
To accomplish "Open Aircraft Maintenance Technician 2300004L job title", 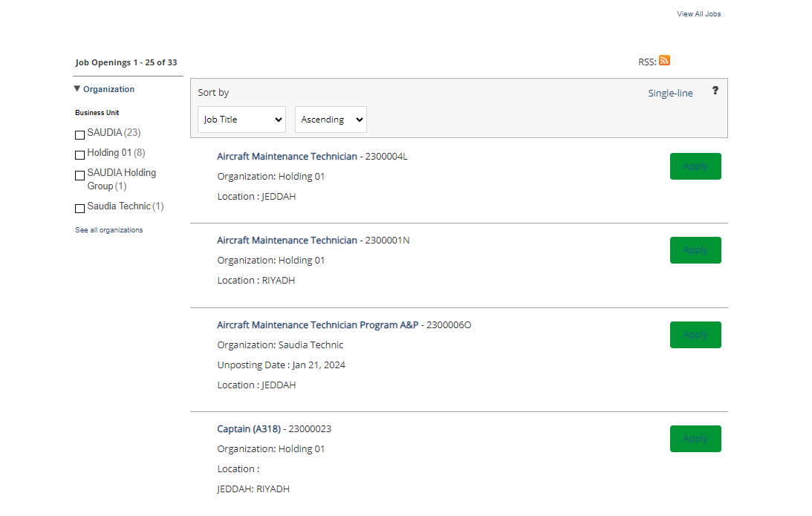I will 287,157.
